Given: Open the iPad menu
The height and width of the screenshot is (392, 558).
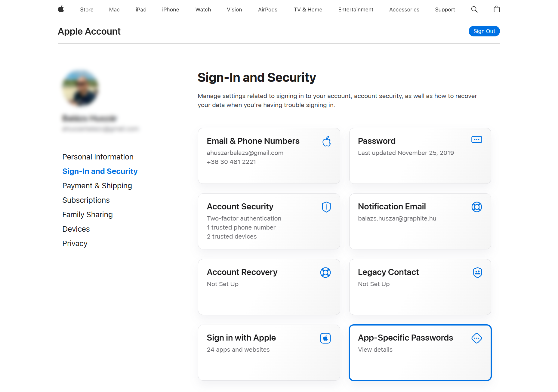Looking at the screenshot, I should pos(141,10).
